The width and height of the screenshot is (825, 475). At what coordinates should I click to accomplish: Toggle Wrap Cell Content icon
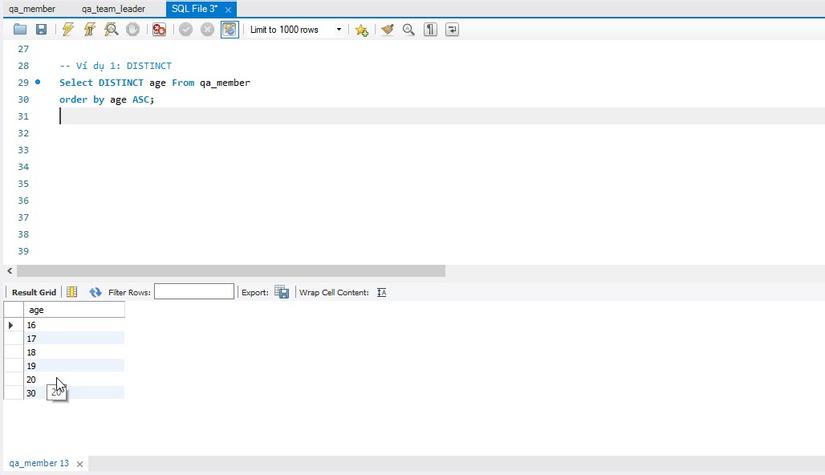tap(381, 292)
